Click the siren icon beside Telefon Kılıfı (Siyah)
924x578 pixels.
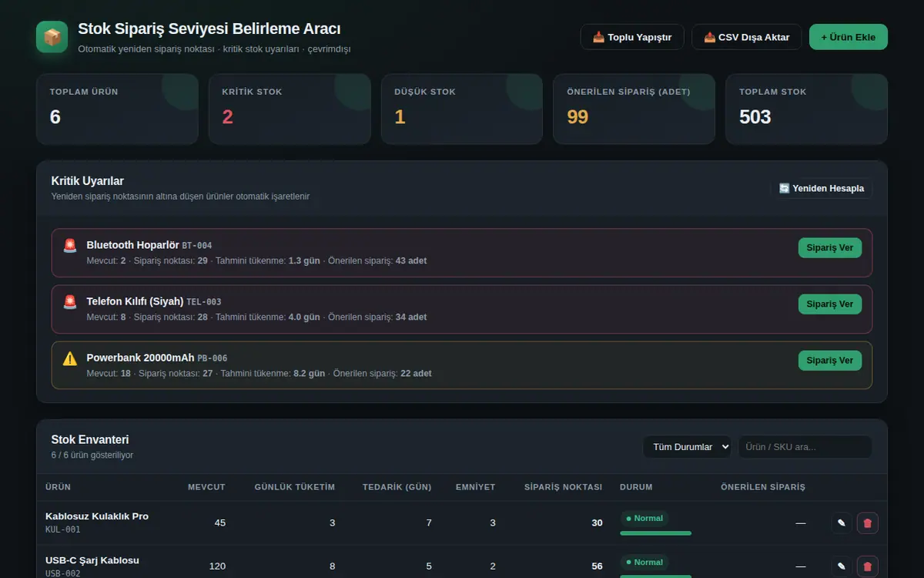[x=70, y=302]
